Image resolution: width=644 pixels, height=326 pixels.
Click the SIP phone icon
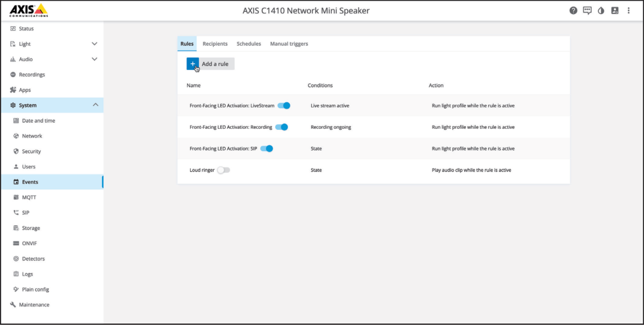click(x=16, y=212)
